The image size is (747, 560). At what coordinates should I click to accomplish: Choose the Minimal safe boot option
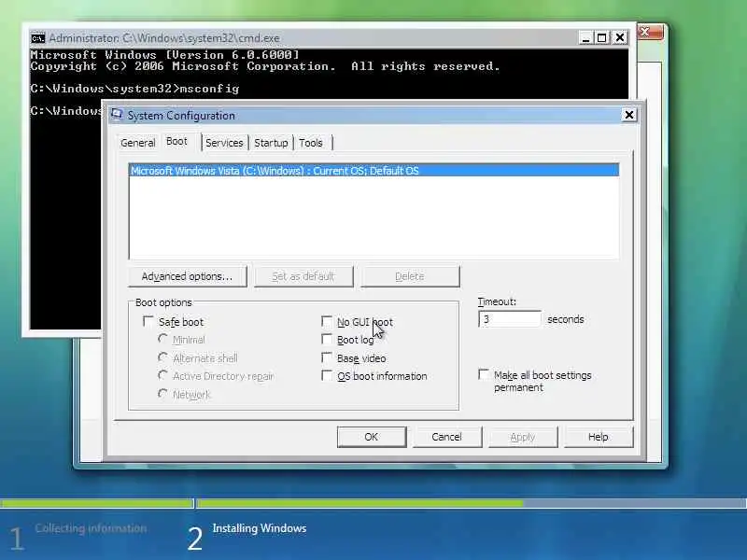coord(162,339)
